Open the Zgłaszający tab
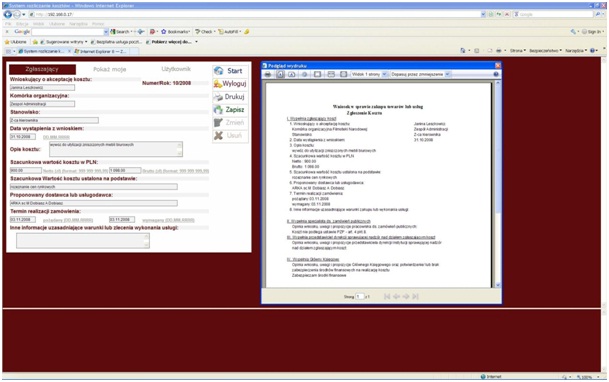609x382 pixels. (x=42, y=69)
